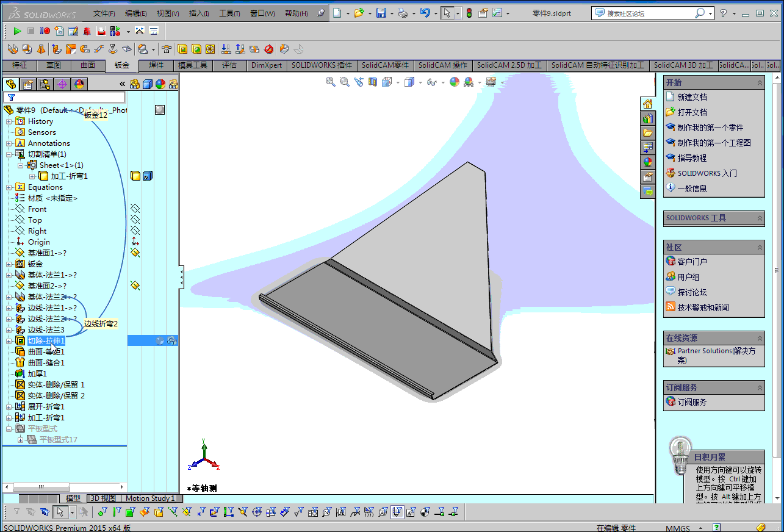Click the Section View icon in viewport toolbar
Screen dimensions: 784x532
click(373, 82)
